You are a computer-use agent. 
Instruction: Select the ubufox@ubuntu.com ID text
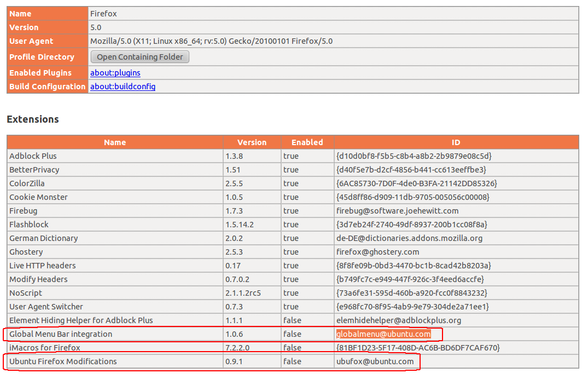pyautogui.click(x=375, y=361)
